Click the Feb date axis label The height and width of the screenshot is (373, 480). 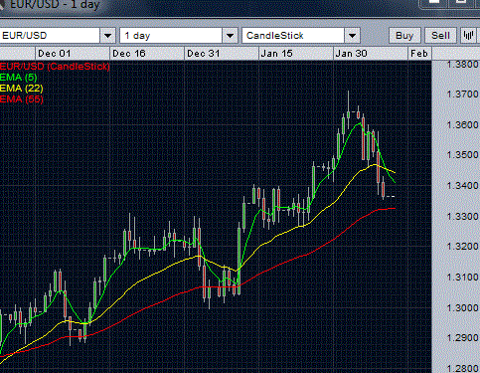pos(419,53)
